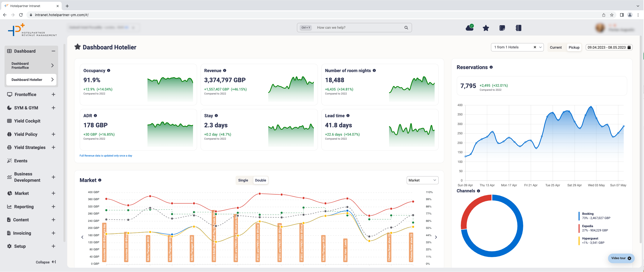Switch to Pickup view toggle

(x=574, y=47)
